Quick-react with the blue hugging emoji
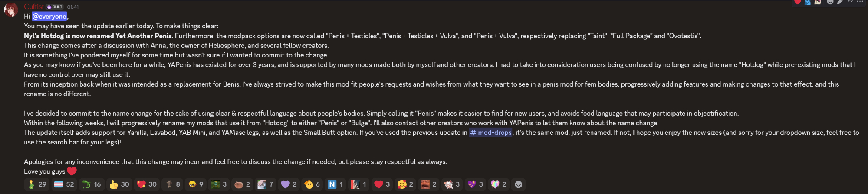 [808, 2]
